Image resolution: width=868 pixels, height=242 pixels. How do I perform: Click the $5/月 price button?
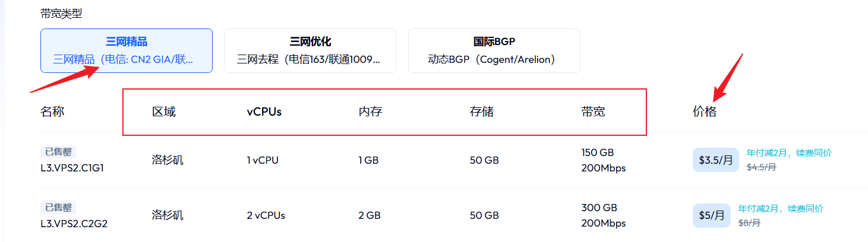coord(711,216)
